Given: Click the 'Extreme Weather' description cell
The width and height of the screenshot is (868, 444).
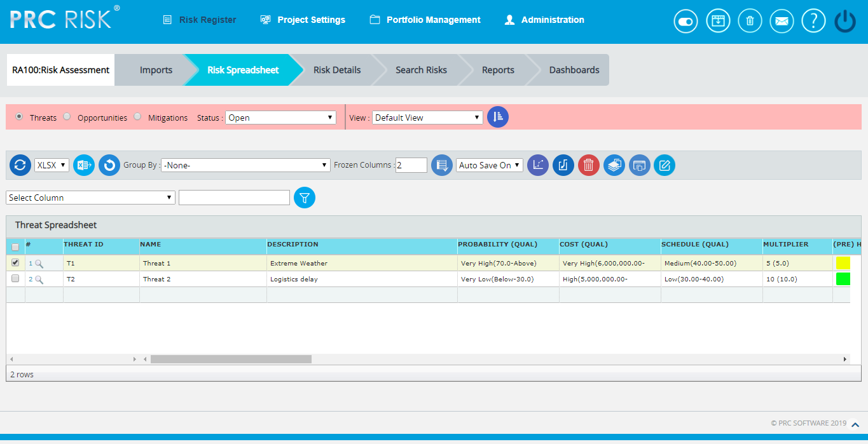Looking at the screenshot, I should tap(362, 263).
